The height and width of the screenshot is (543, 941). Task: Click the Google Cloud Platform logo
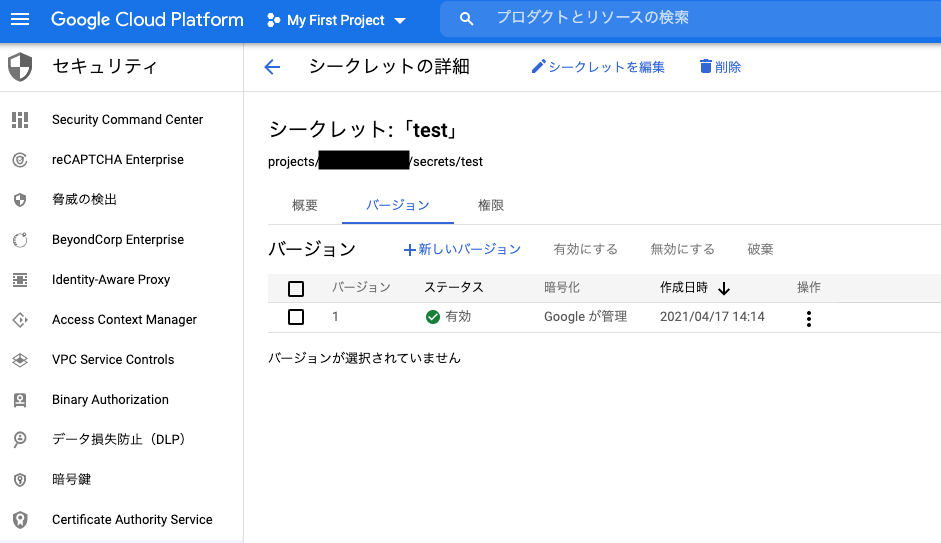click(x=147, y=19)
